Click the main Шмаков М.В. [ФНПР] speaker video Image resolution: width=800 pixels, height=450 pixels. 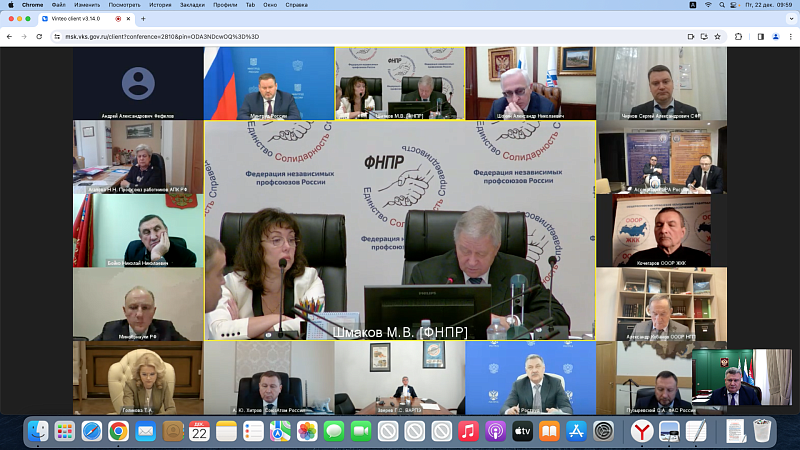tap(400, 231)
